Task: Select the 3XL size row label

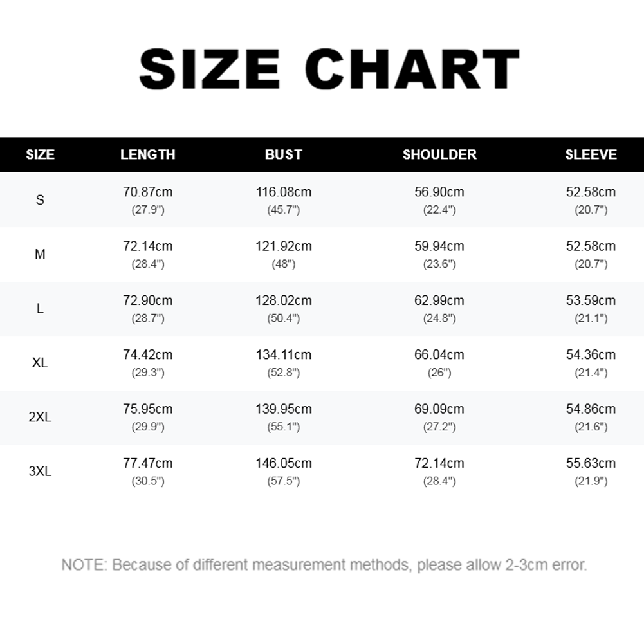Action: click(40, 471)
